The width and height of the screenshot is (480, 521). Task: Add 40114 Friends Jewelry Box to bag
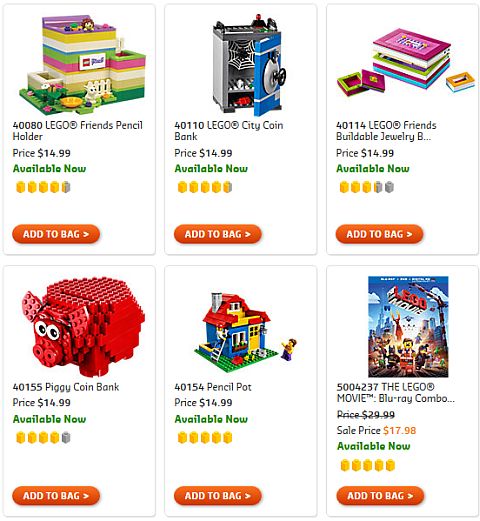379,234
